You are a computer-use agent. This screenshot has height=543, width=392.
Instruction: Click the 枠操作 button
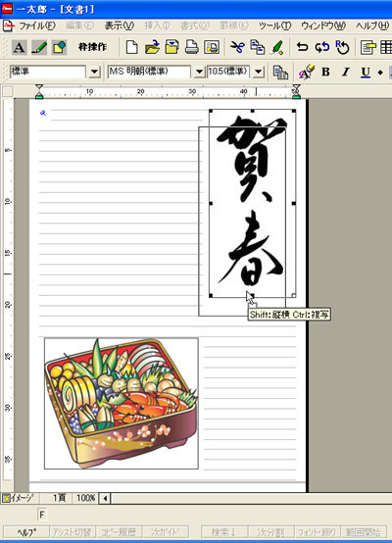92,47
